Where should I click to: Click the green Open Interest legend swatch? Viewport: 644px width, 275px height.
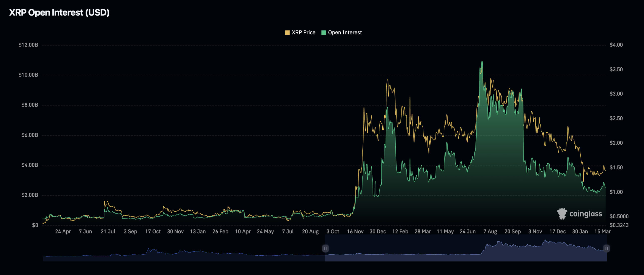[x=324, y=33]
